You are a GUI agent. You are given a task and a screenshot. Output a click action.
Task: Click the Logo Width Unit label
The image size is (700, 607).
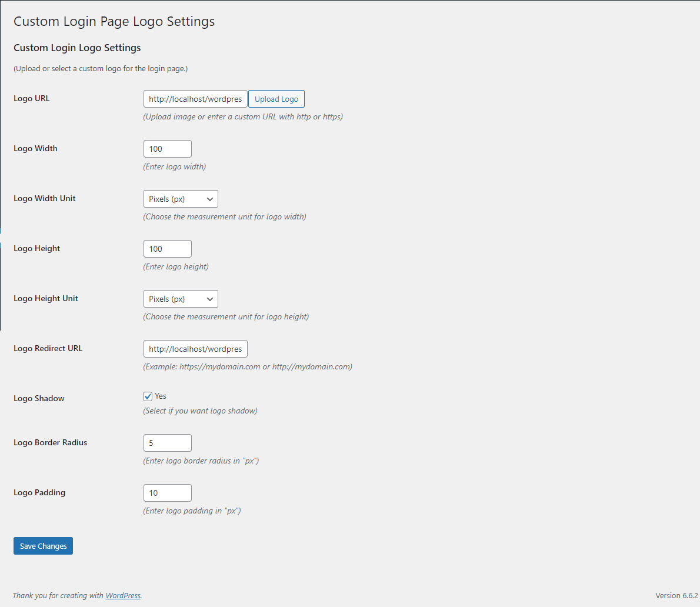(44, 199)
